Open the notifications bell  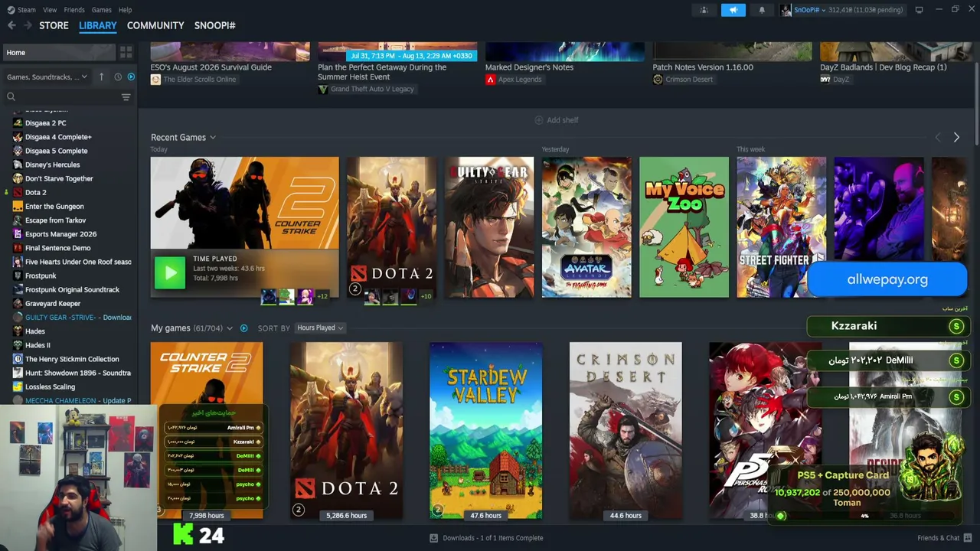point(762,10)
